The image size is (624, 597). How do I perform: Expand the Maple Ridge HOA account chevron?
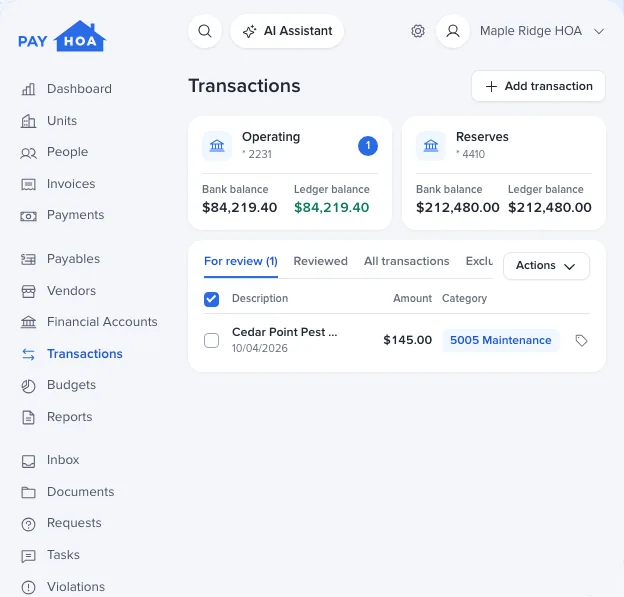pyautogui.click(x=599, y=31)
